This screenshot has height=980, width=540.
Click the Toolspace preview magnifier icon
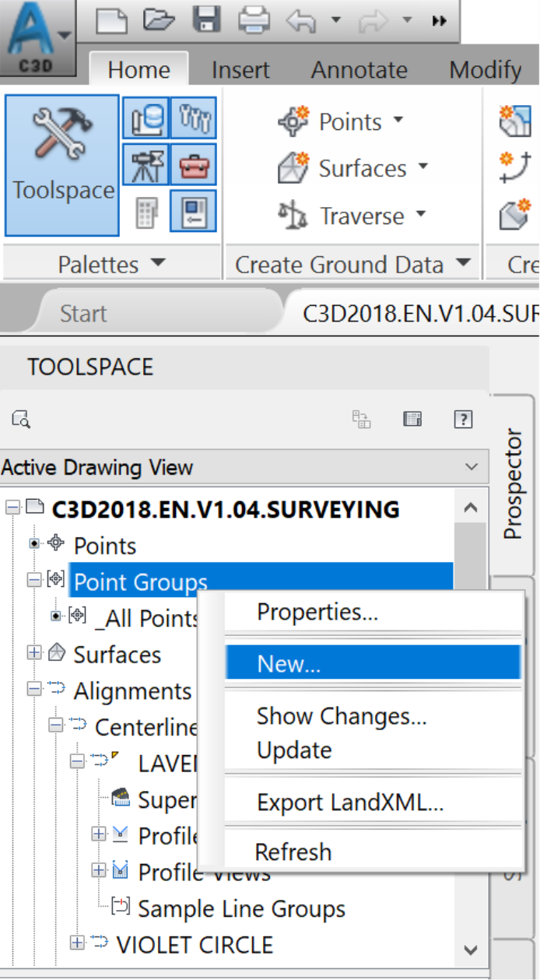tap(21, 420)
